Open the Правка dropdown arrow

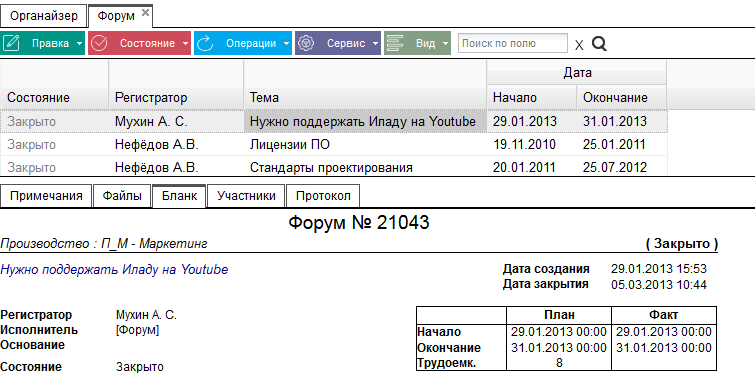click(x=78, y=43)
